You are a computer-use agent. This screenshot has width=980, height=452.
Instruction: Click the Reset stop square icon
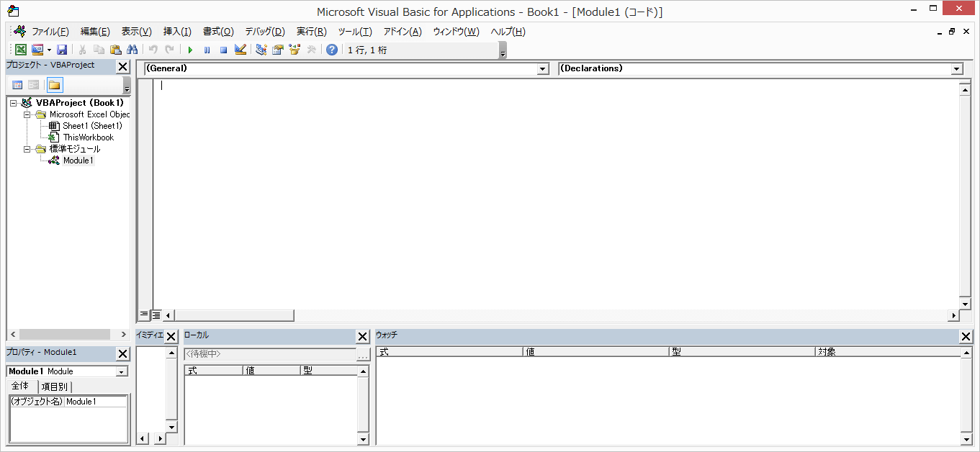pyautogui.click(x=223, y=50)
